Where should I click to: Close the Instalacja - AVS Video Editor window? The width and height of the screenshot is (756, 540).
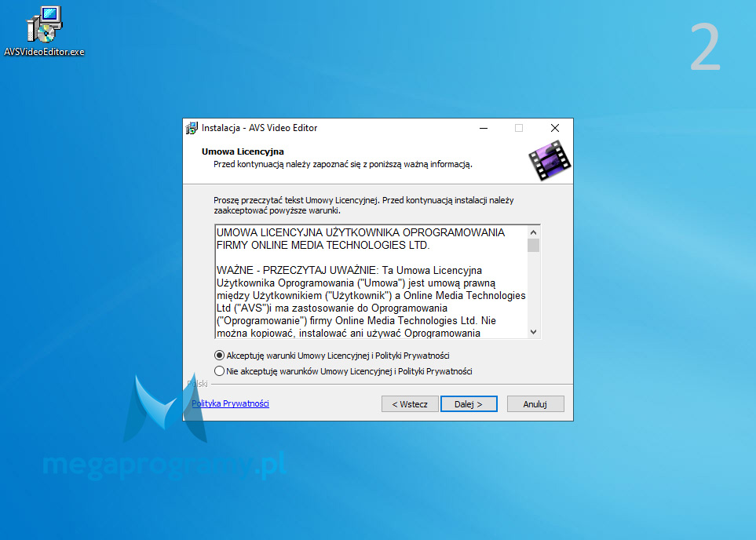pyautogui.click(x=555, y=128)
